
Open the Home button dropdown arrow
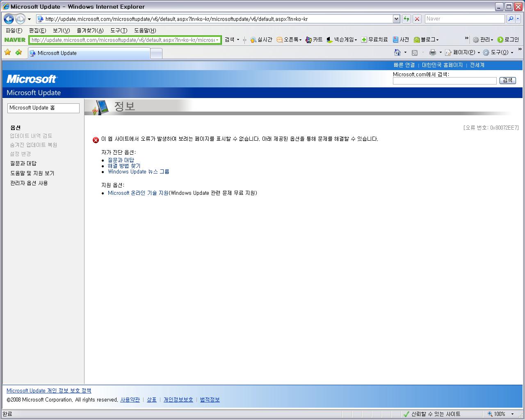pos(405,52)
